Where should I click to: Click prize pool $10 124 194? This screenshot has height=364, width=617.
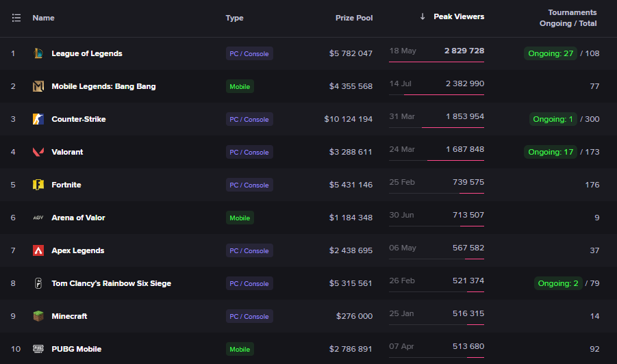[x=349, y=119]
